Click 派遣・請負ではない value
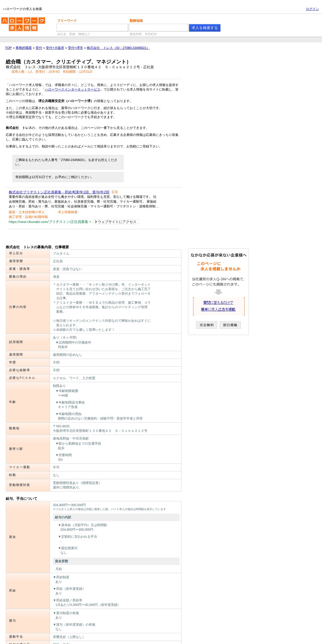 [67, 269]
